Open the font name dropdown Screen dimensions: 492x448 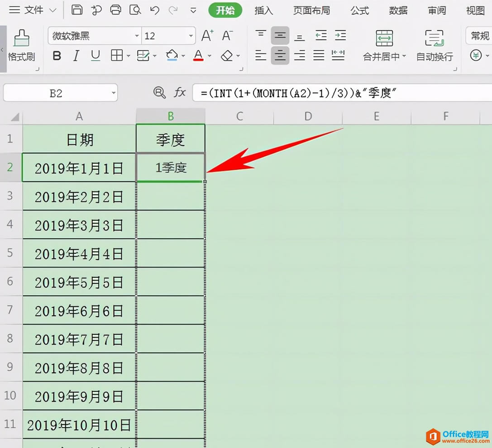137,36
